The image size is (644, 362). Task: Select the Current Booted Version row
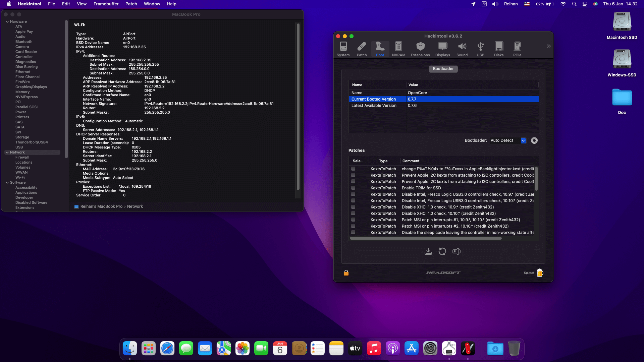coord(443,99)
